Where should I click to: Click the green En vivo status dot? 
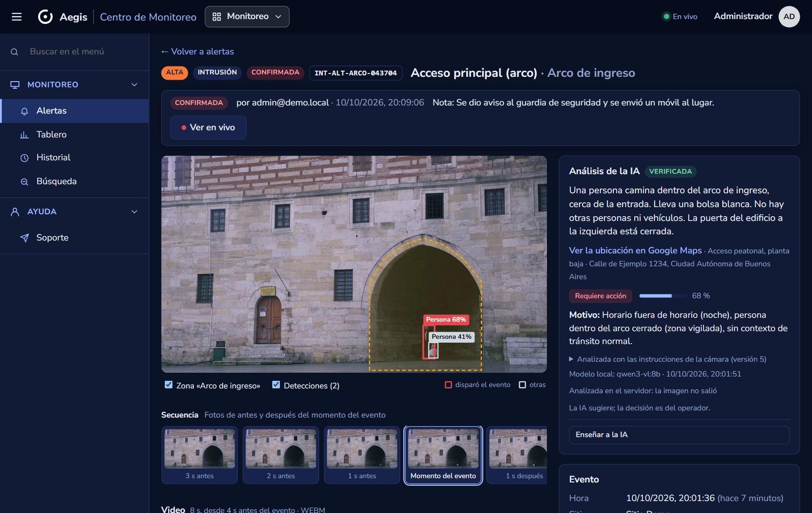[666, 17]
